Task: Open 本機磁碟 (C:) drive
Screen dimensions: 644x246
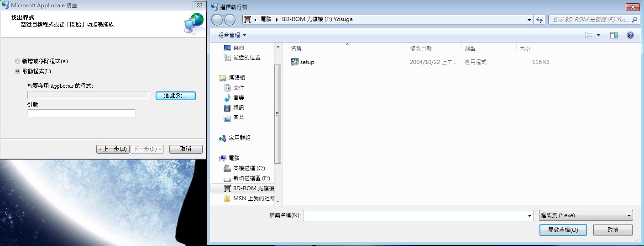Action: (244, 168)
